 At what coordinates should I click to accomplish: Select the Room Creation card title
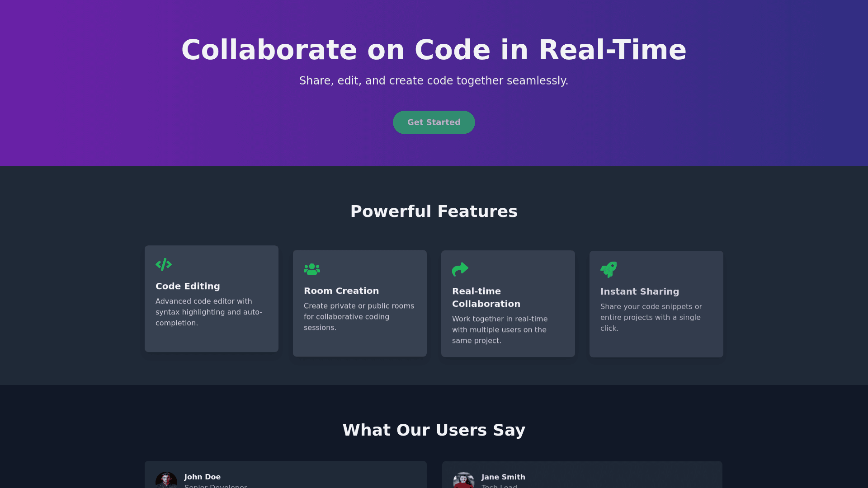tap(341, 291)
